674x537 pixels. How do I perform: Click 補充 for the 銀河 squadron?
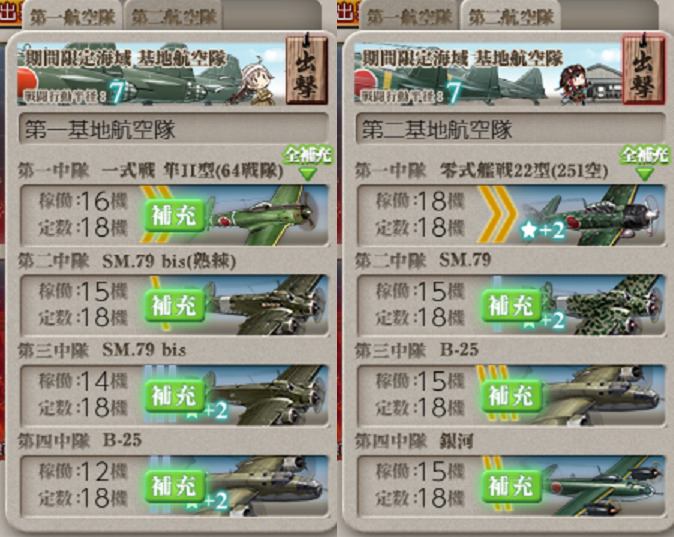(512, 486)
